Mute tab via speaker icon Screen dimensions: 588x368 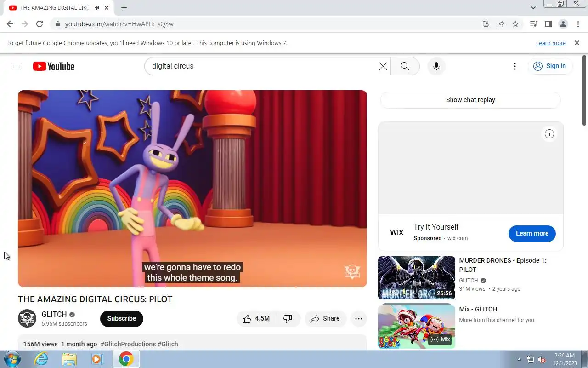(97, 8)
